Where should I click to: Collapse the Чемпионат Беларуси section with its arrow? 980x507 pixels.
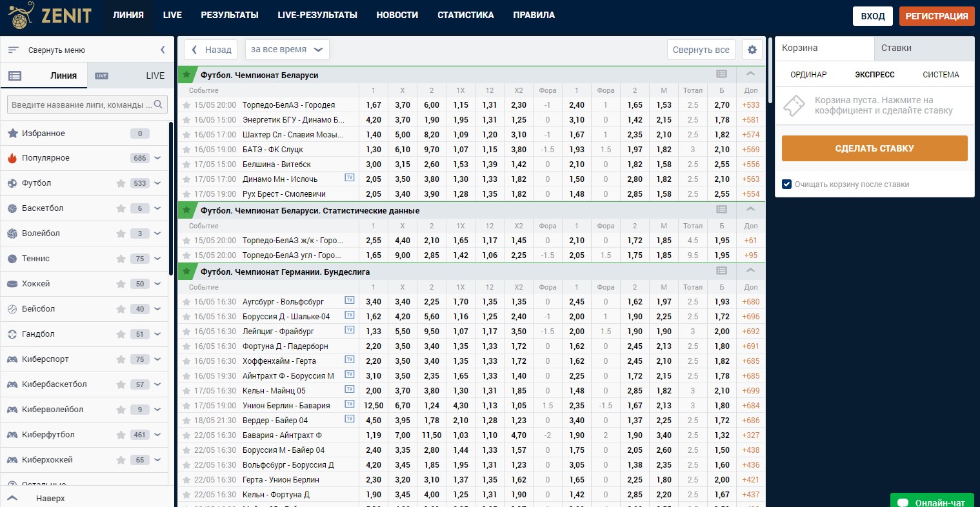(x=750, y=74)
